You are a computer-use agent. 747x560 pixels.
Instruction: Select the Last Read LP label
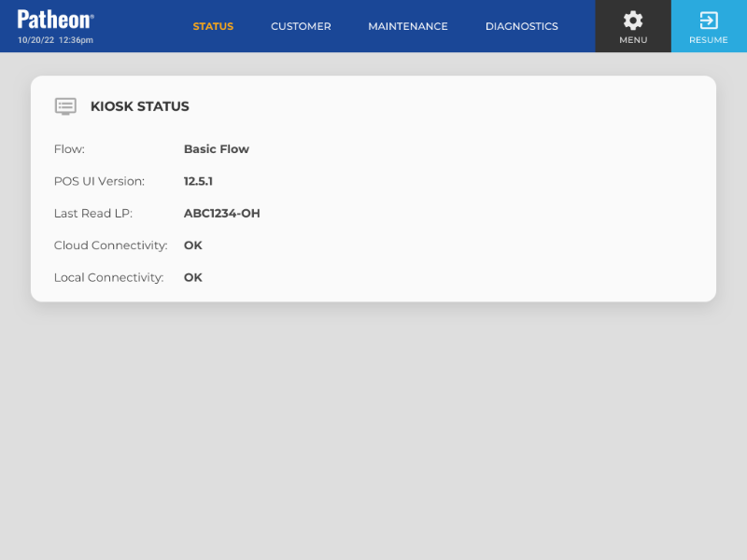(x=93, y=214)
